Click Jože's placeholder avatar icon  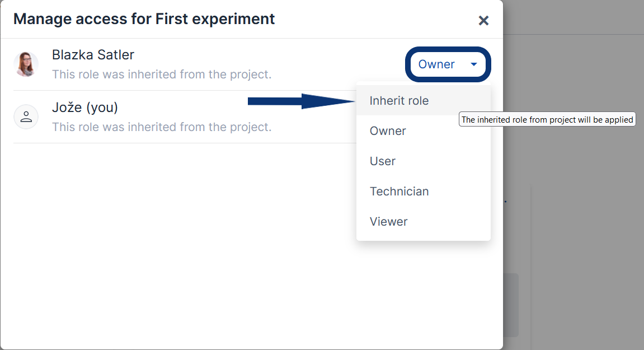tap(26, 117)
